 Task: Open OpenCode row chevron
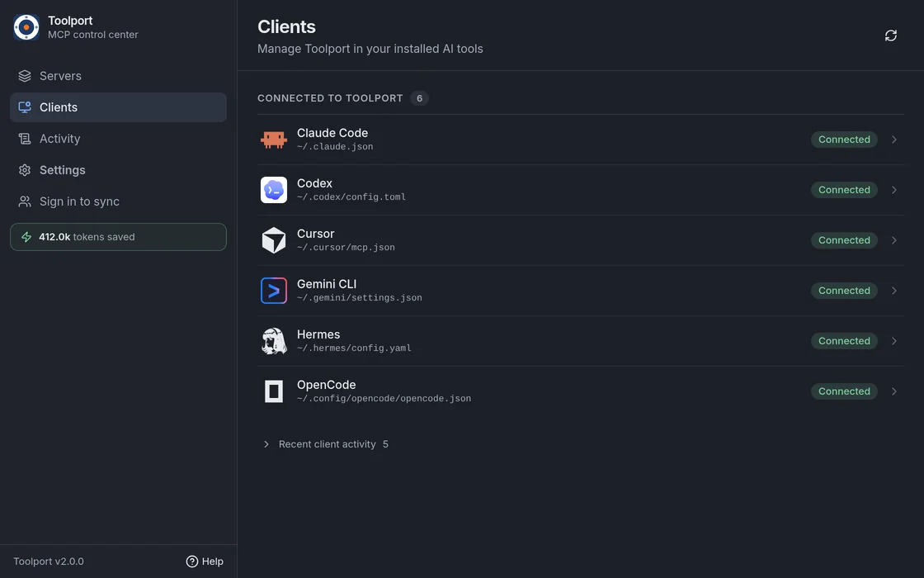pos(894,391)
